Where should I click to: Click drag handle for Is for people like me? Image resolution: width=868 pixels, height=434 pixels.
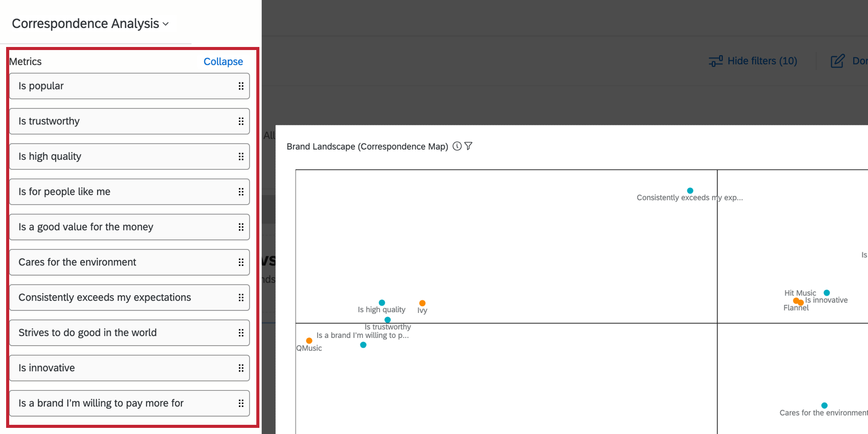pyautogui.click(x=241, y=192)
